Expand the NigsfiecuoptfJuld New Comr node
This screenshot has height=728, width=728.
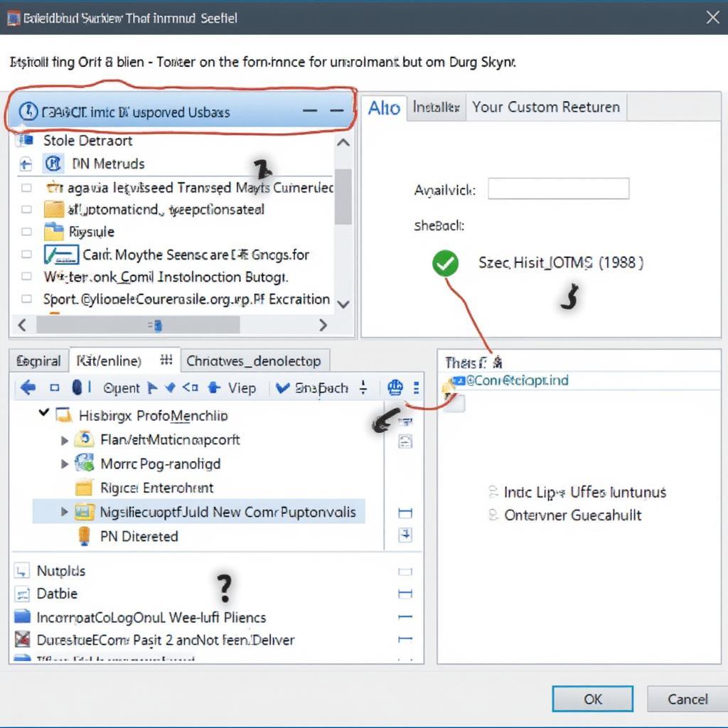(65, 512)
